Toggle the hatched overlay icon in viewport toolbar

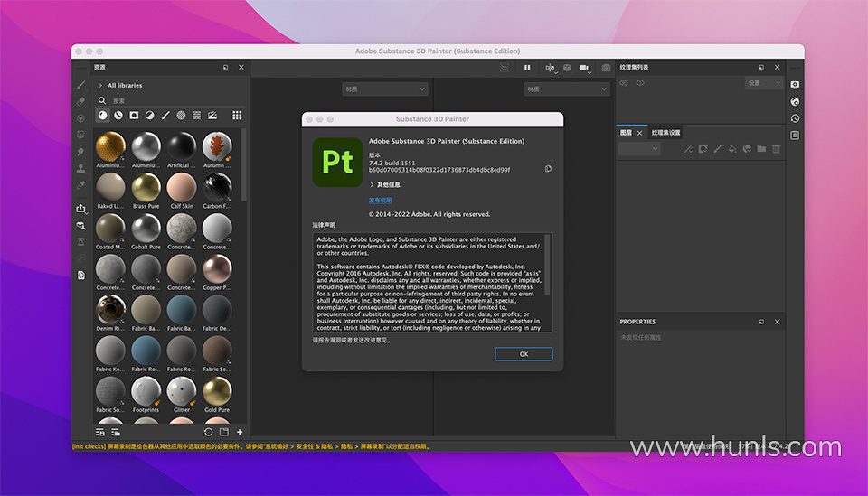(505, 68)
